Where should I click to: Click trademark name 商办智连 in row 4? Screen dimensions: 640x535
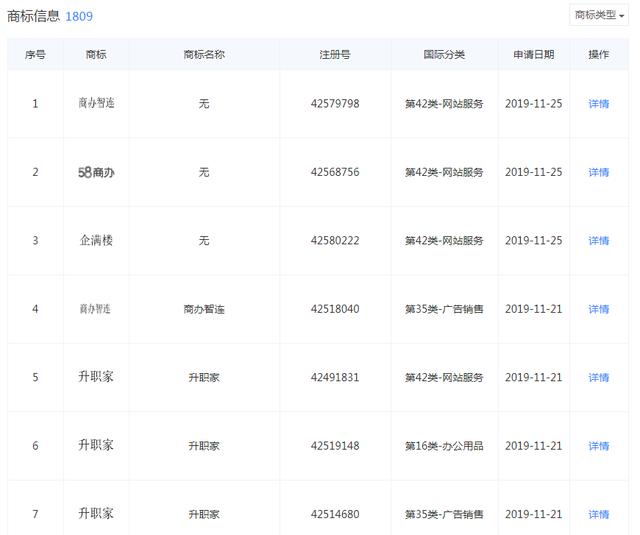pyautogui.click(x=204, y=309)
